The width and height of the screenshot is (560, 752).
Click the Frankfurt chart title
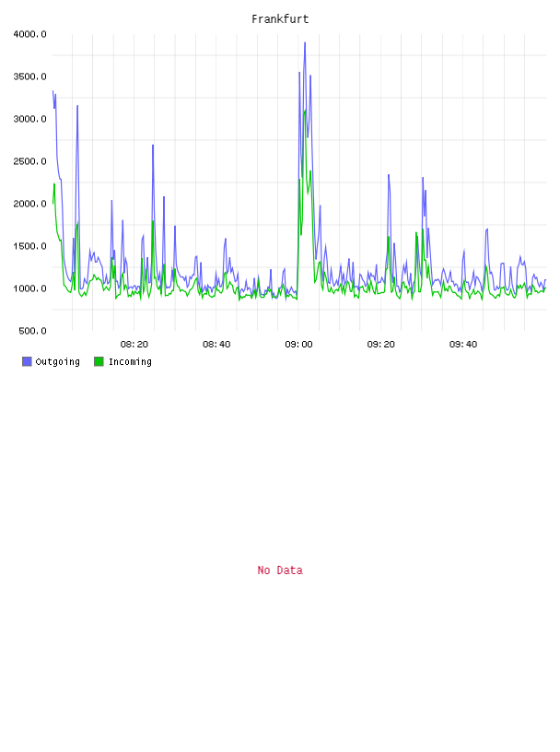tap(280, 19)
